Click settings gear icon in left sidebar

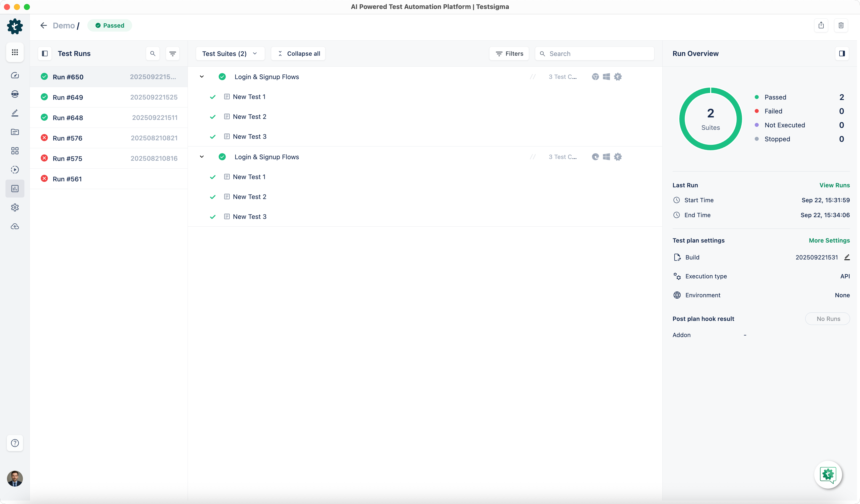(15, 207)
